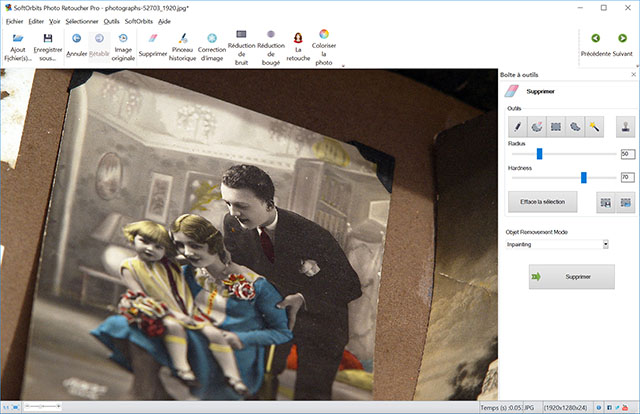Open the Fichier menu
This screenshot has height=414, width=640.
point(14,20)
